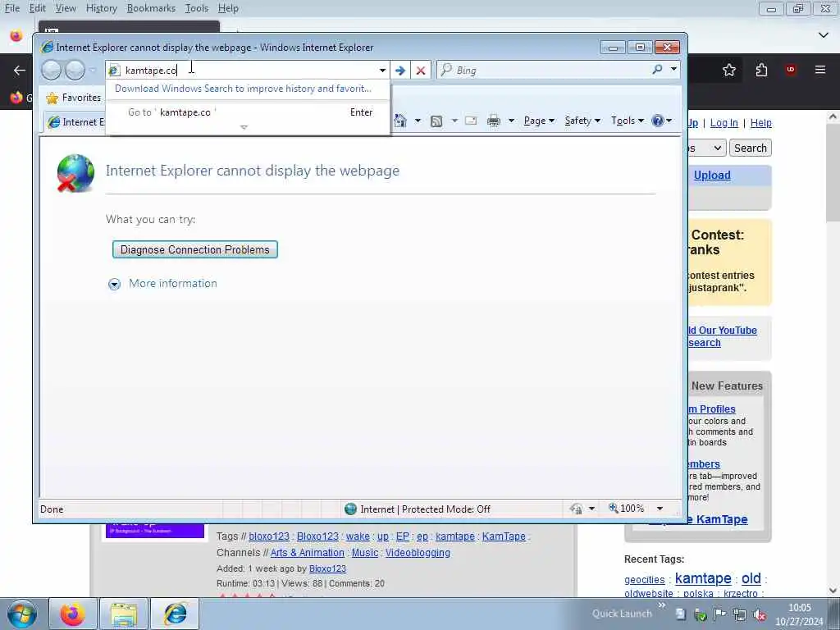The image size is (840, 630).
Task: Click the red Stop X in IE
Action: pos(421,71)
